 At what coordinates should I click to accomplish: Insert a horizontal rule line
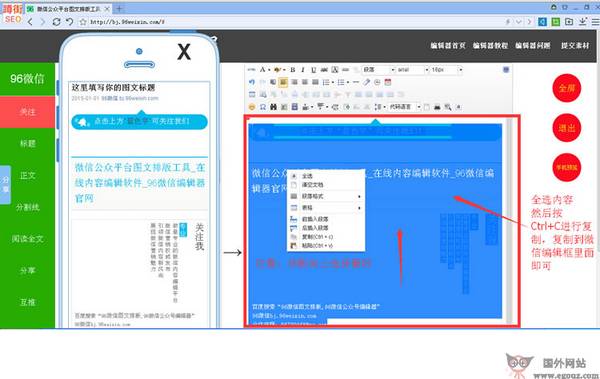(356, 82)
